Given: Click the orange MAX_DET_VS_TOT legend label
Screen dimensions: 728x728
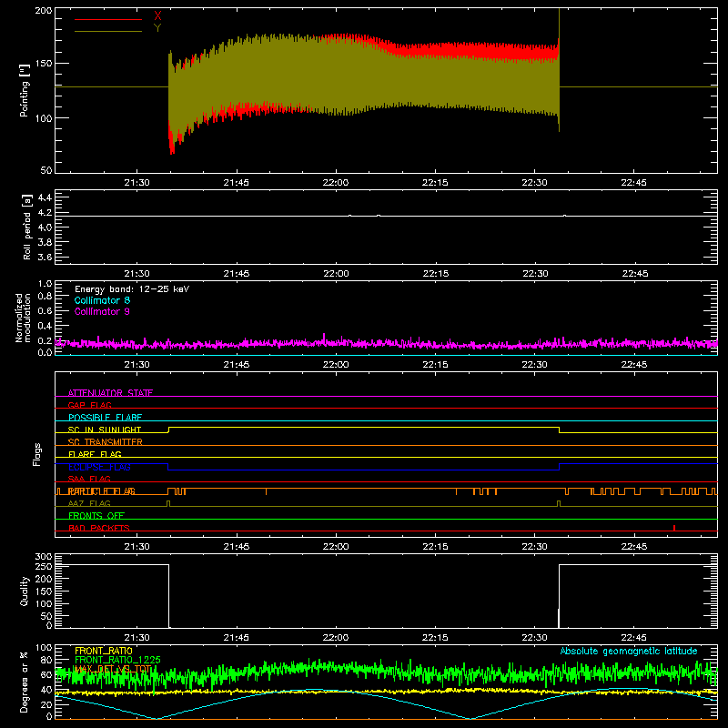Looking at the screenshot, I should 112,669.
